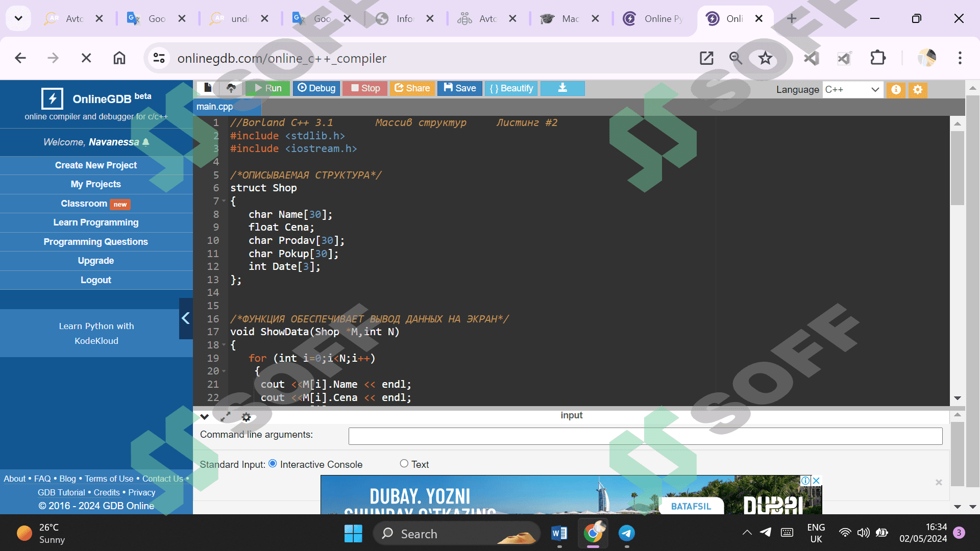Open My Projects in sidebar
The image size is (980, 551).
point(96,184)
